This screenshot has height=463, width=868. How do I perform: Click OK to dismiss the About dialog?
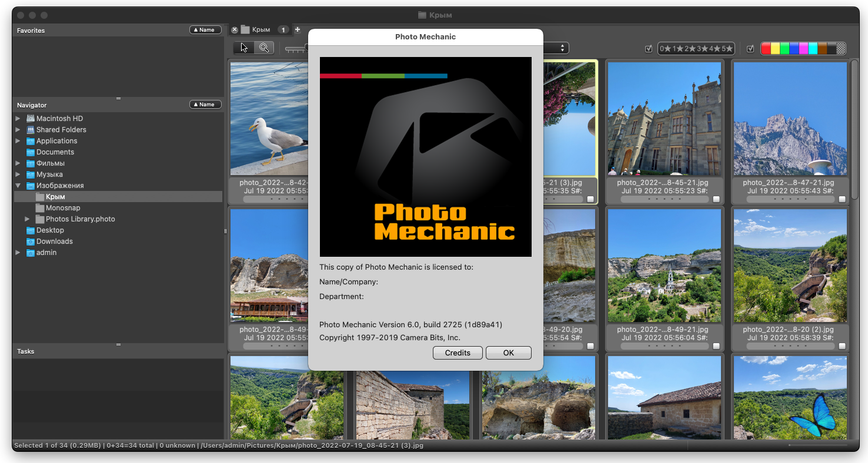point(509,353)
